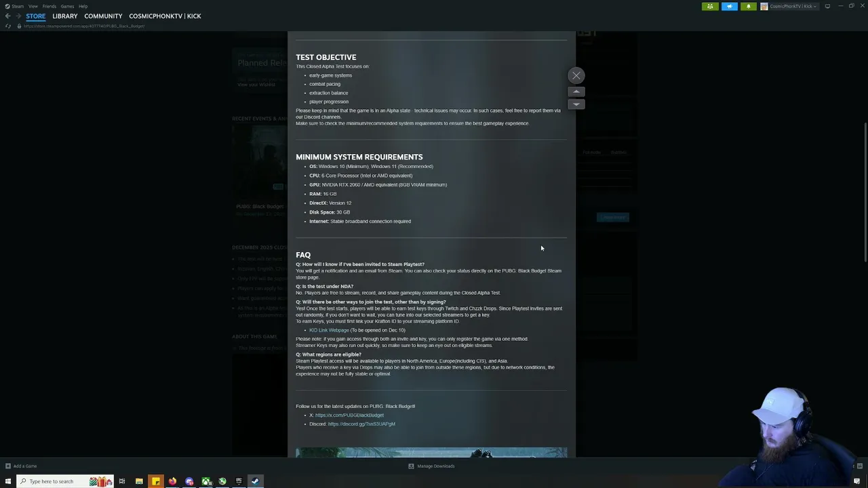Close the announcement popup with the X button
The image size is (868, 488).
click(x=576, y=75)
